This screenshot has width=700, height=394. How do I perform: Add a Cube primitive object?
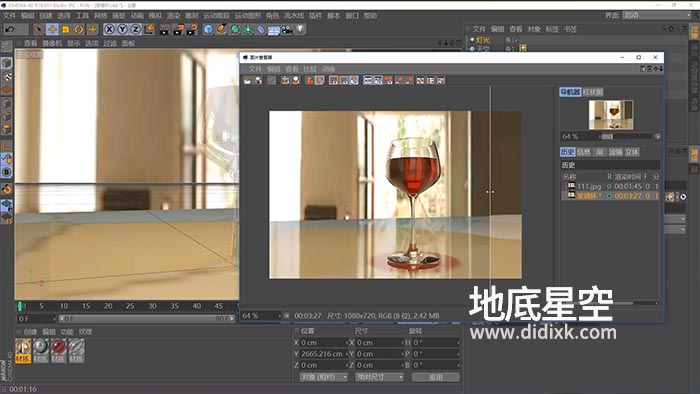[208, 29]
